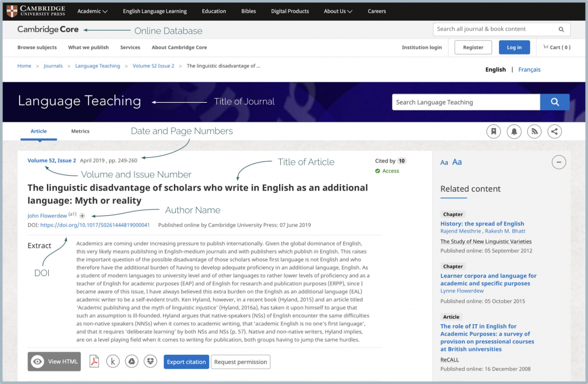Collapse the Related content sidebar panel
The width and height of the screenshot is (588, 384).
559,162
